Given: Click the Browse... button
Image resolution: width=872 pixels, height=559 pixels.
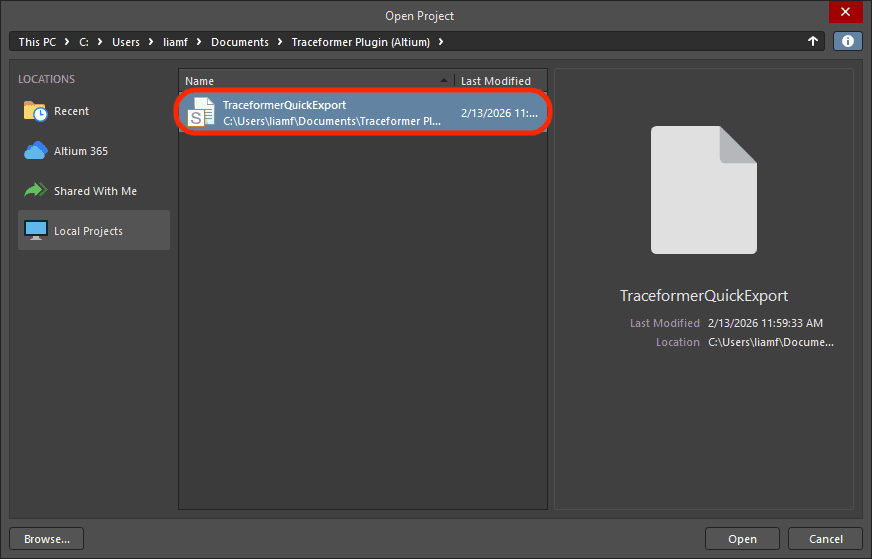Looking at the screenshot, I should coord(47,539).
